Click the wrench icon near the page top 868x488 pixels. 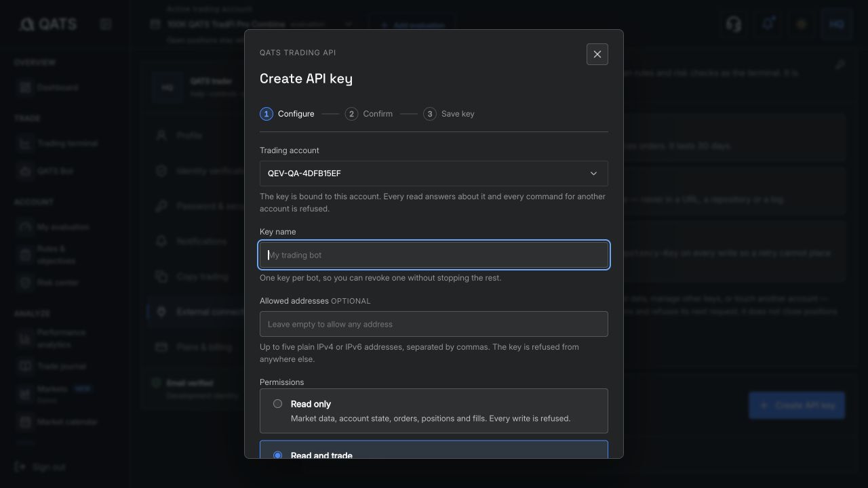click(x=840, y=64)
